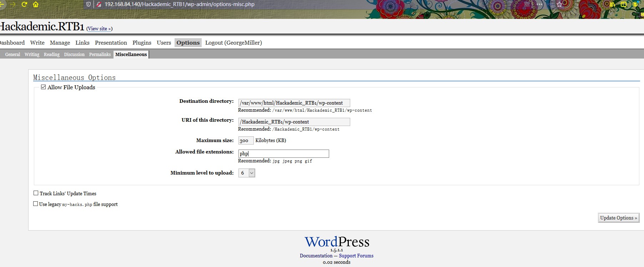Image resolution: width=644 pixels, height=267 pixels.
Task: Show insecure connection lock icon info
Action: 99,4
